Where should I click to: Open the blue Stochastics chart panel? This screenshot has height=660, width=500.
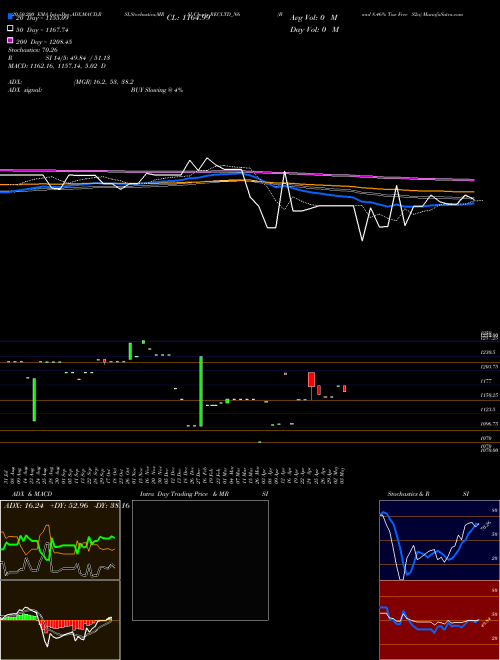pos(439,540)
